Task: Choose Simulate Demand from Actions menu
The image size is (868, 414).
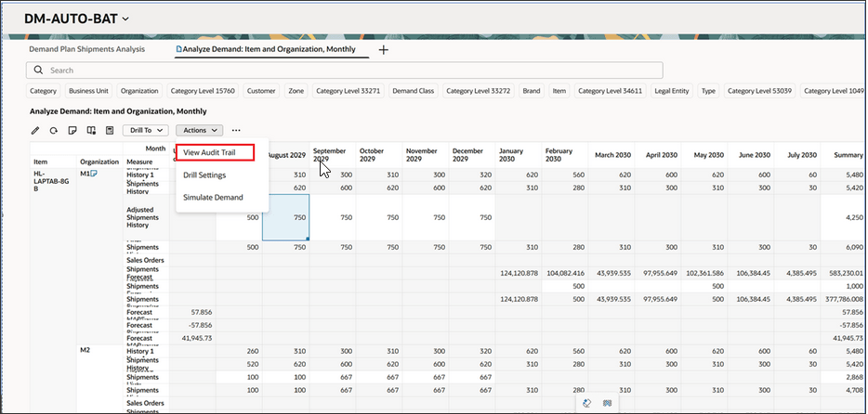Action: (x=213, y=197)
